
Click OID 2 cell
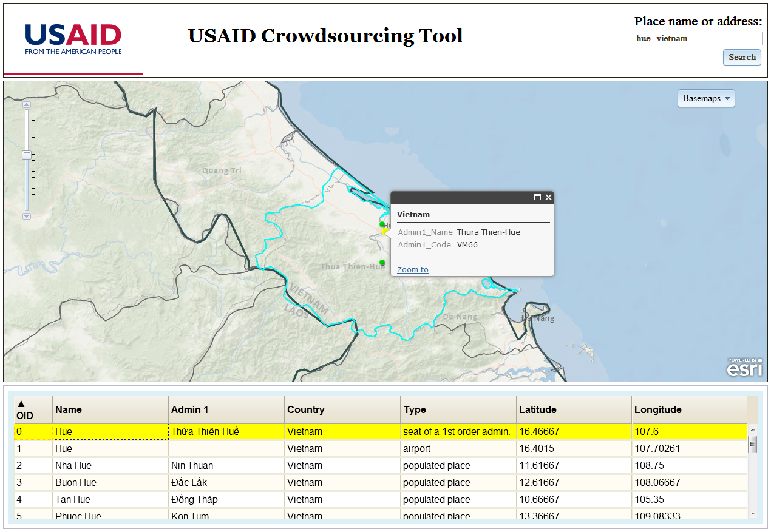[x=33, y=466]
